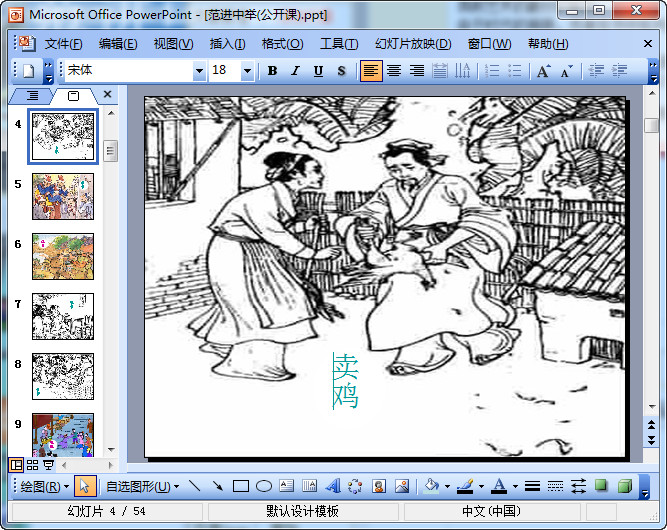Screen dimensions: 667x530
Task: Open the 工具(T) menu
Action: (339, 44)
